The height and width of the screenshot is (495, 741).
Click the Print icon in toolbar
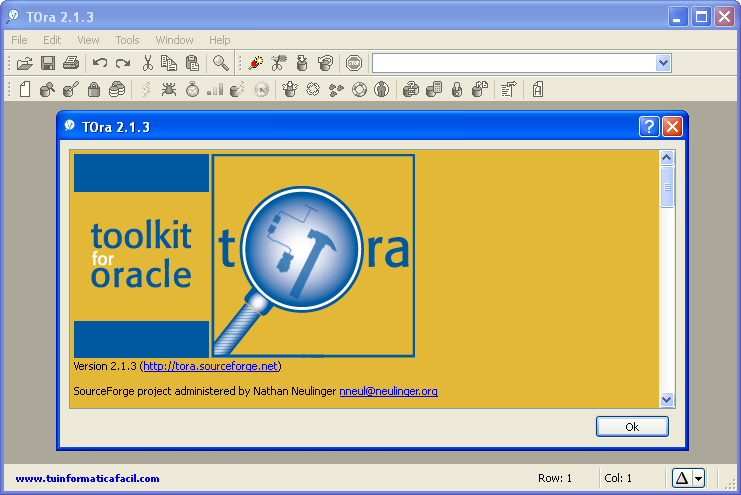(71, 63)
